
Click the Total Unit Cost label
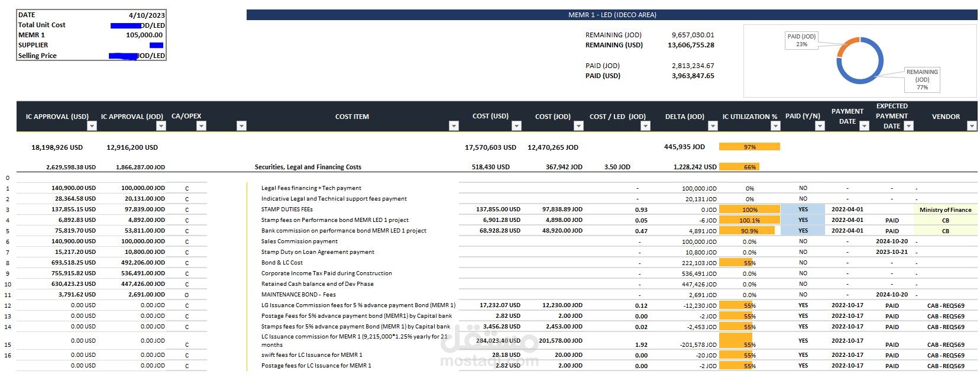click(x=41, y=25)
